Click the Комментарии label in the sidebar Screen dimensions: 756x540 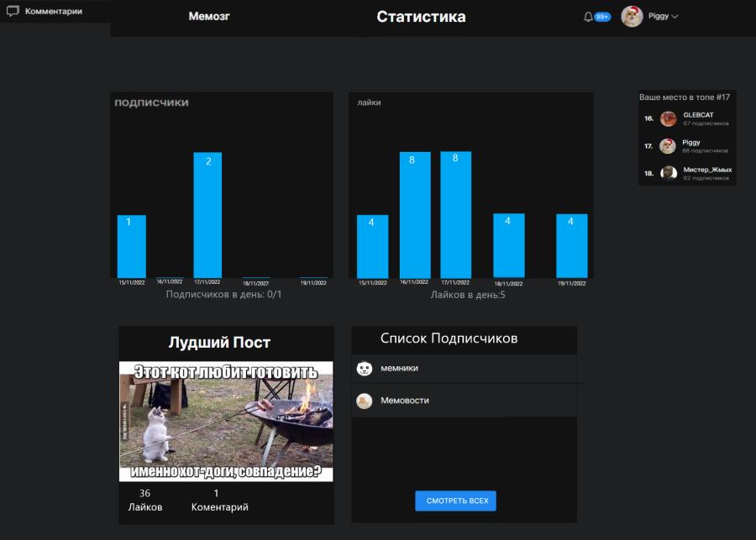(54, 11)
